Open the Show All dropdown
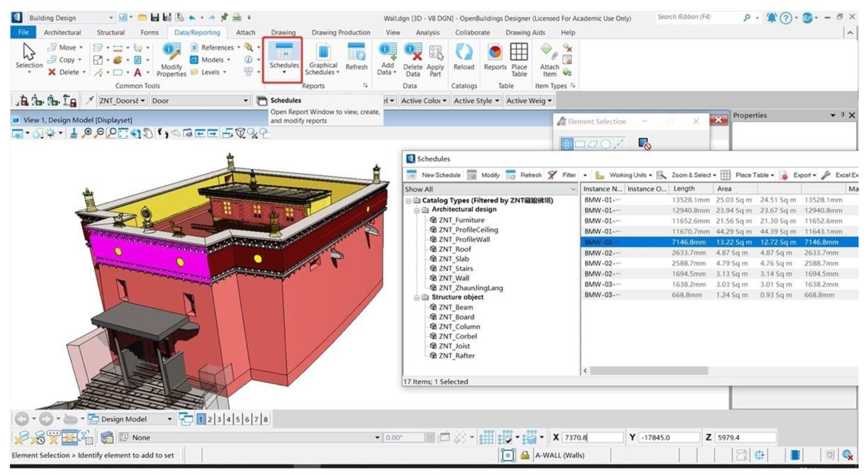Image resolution: width=868 pixels, height=475 pixels. point(573,189)
